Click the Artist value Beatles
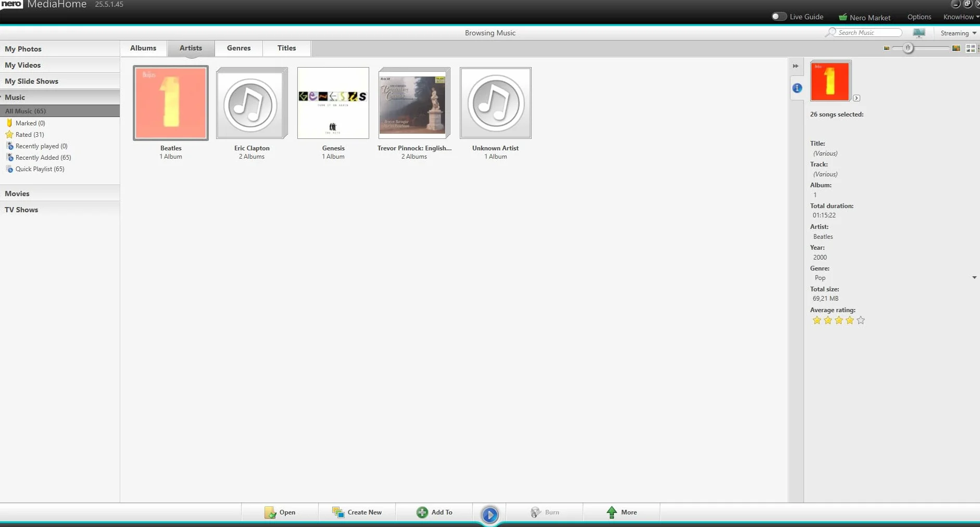Viewport: 980px width, 527px height. coord(823,237)
